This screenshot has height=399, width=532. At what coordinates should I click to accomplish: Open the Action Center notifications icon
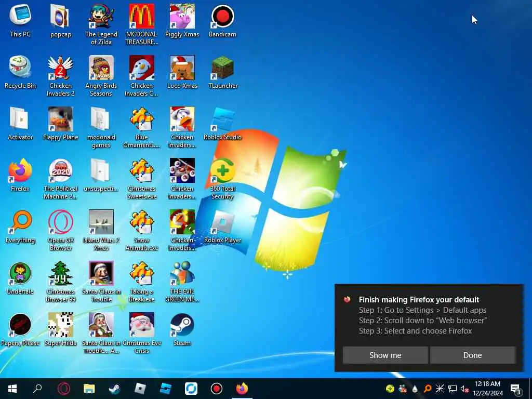click(516, 389)
